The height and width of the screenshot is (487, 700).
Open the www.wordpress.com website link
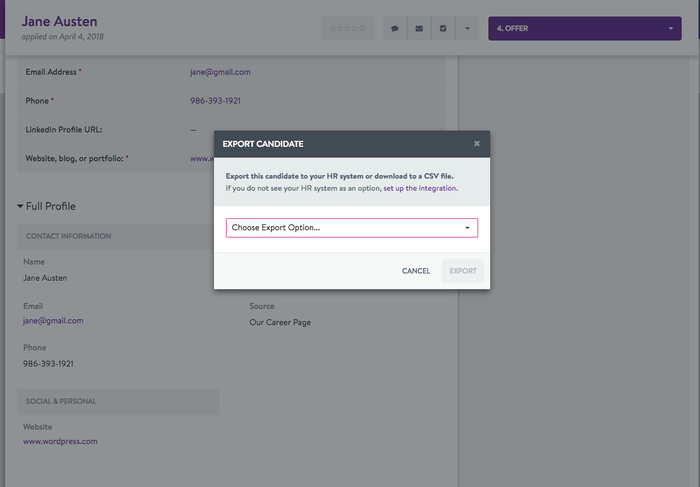point(60,441)
